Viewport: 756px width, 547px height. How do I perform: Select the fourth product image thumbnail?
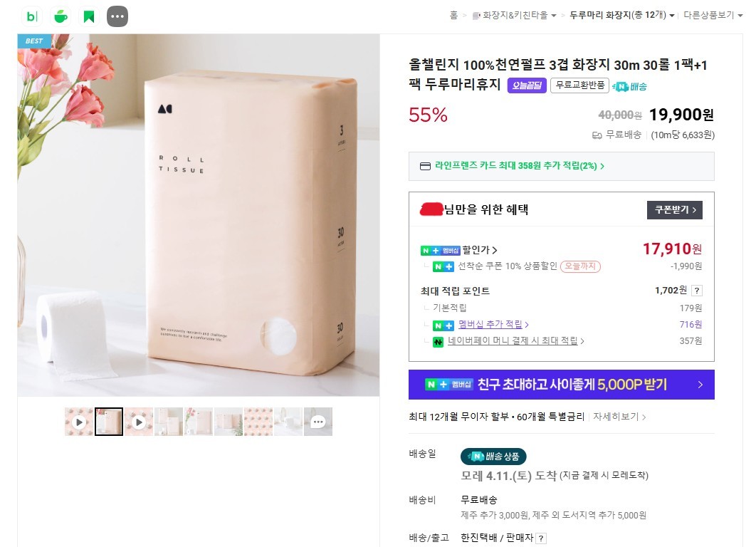click(169, 422)
